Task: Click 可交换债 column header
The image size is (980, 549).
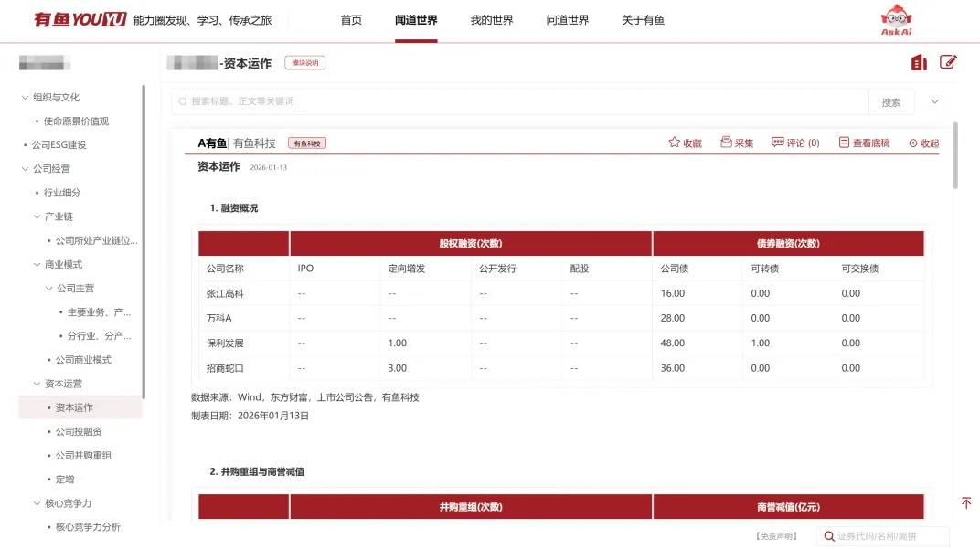Action: coord(860,269)
